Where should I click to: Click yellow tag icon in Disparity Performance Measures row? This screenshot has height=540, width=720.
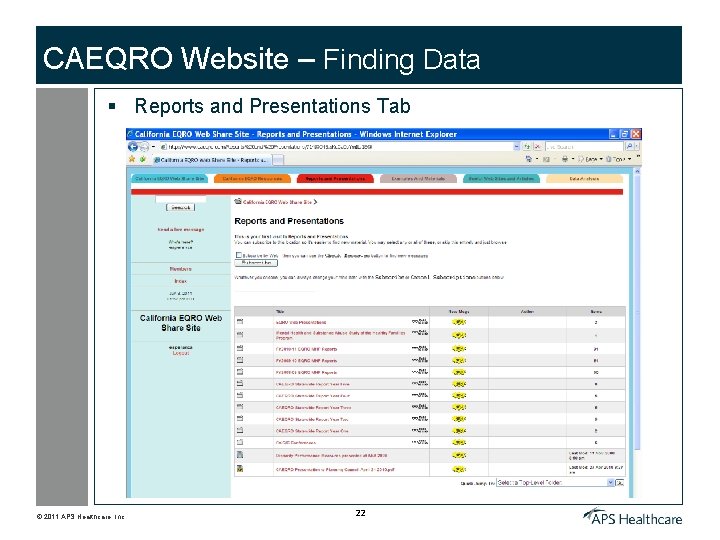pyautogui.click(x=459, y=455)
